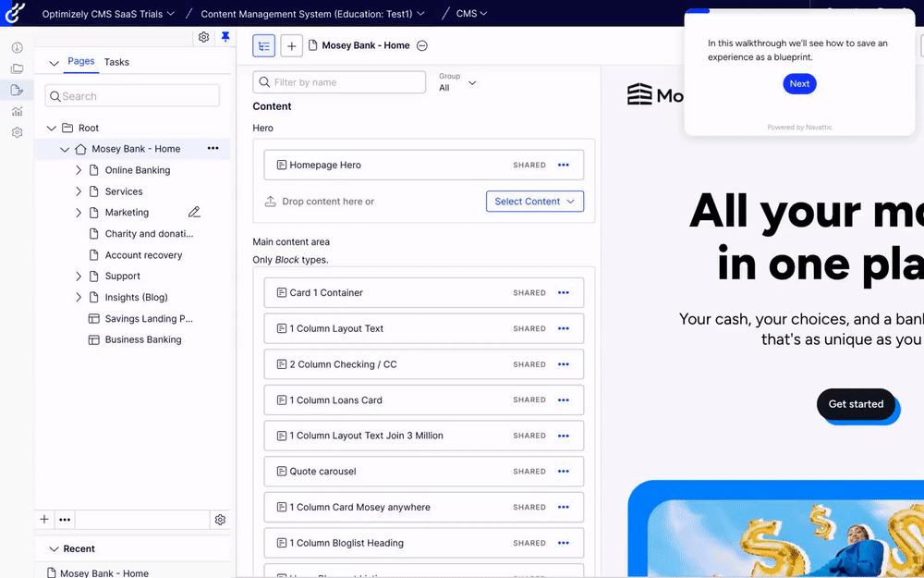The height and width of the screenshot is (578, 924).
Task: Open the options menu for Homepage Hero
Action: [564, 166]
